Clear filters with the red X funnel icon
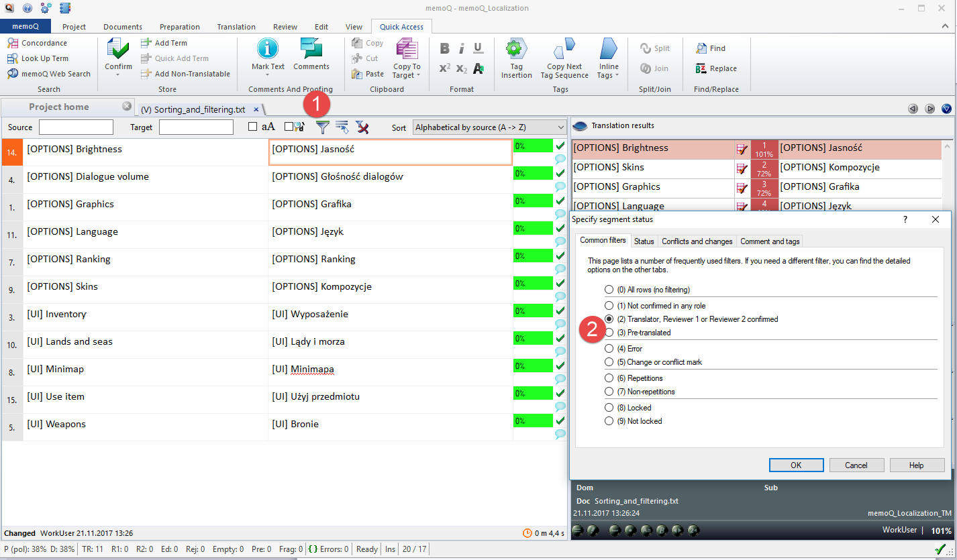The height and width of the screenshot is (560, 957). coord(362,127)
